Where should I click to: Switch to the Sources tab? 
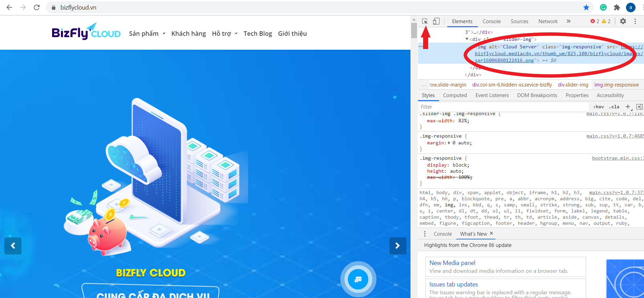tap(519, 21)
